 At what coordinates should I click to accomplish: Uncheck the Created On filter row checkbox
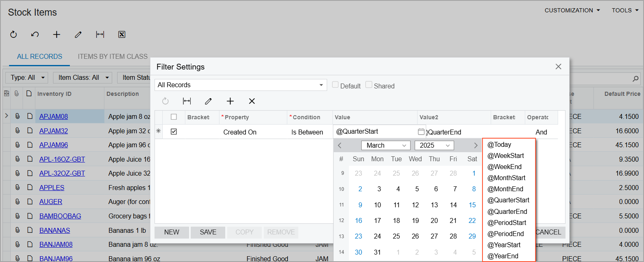click(174, 132)
